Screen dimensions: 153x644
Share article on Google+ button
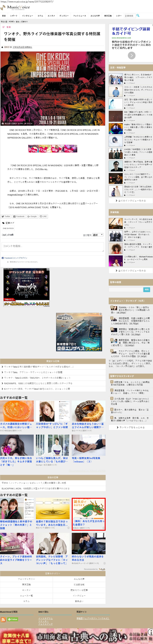32,216
